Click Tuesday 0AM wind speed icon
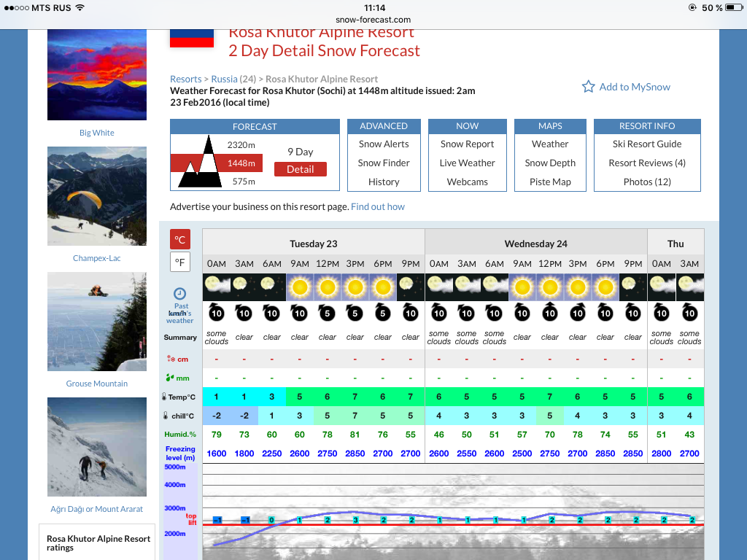Viewport: 747px width, 560px height. pos(216,312)
